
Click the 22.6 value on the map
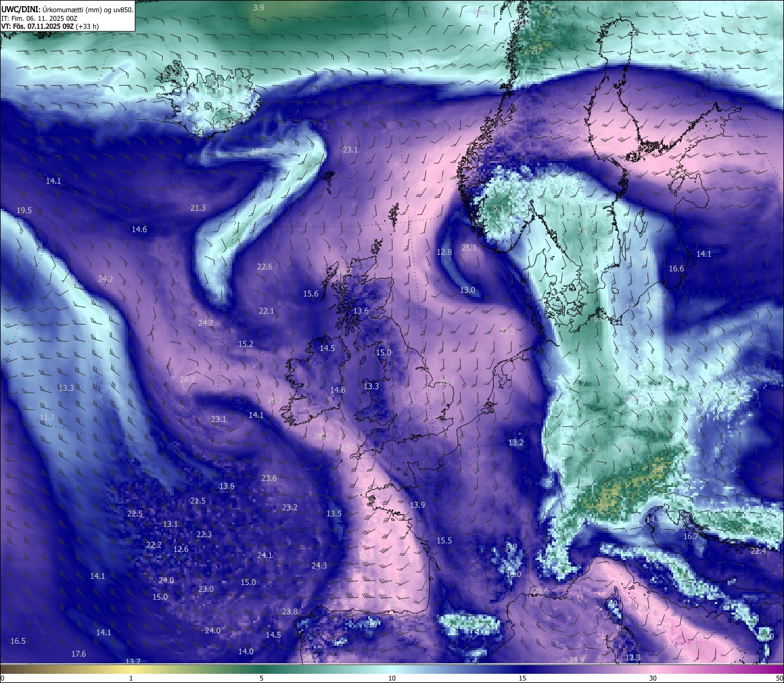tap(265, 266)
